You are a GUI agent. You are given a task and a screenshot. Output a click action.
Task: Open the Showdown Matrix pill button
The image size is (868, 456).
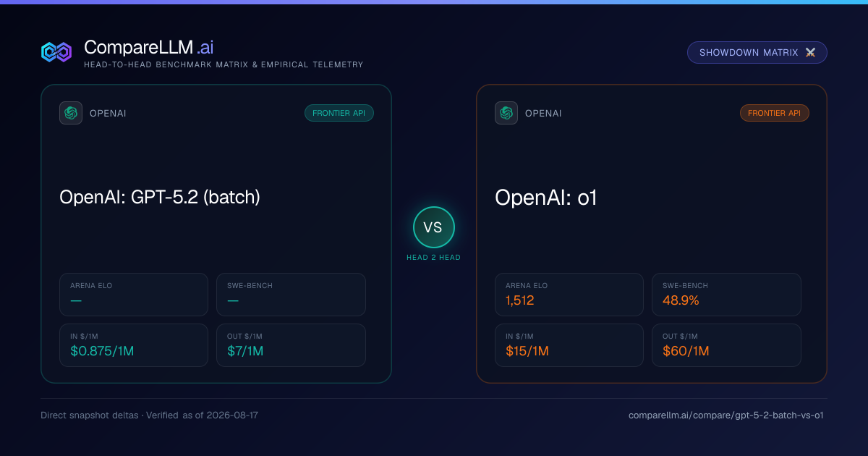coord(757,53)
